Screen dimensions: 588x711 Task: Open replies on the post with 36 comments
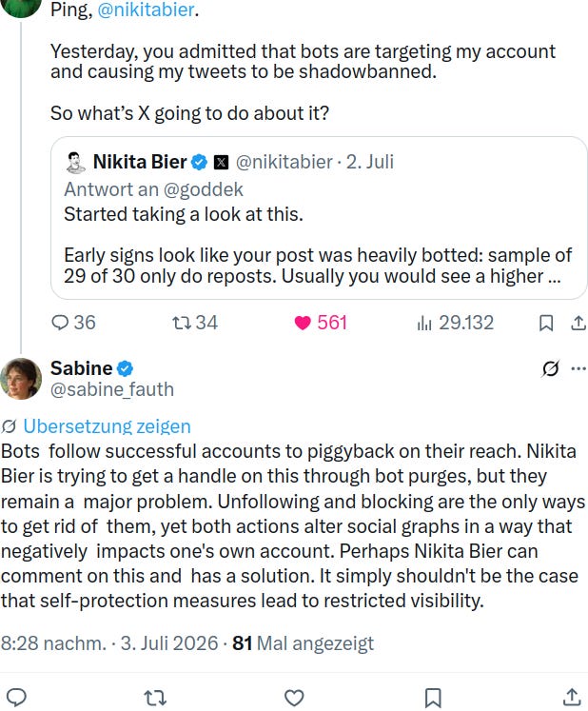pos(73,323)
